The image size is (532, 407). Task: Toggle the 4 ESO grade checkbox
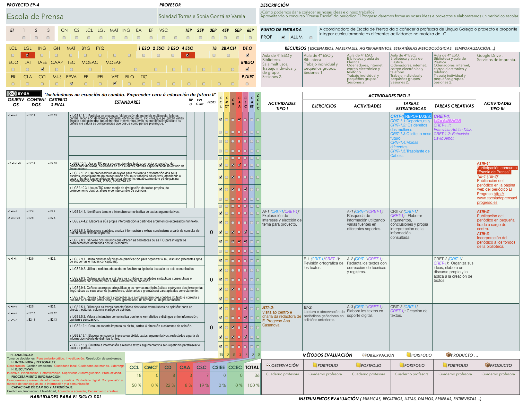pyautogui.click(x=187, y=55)
